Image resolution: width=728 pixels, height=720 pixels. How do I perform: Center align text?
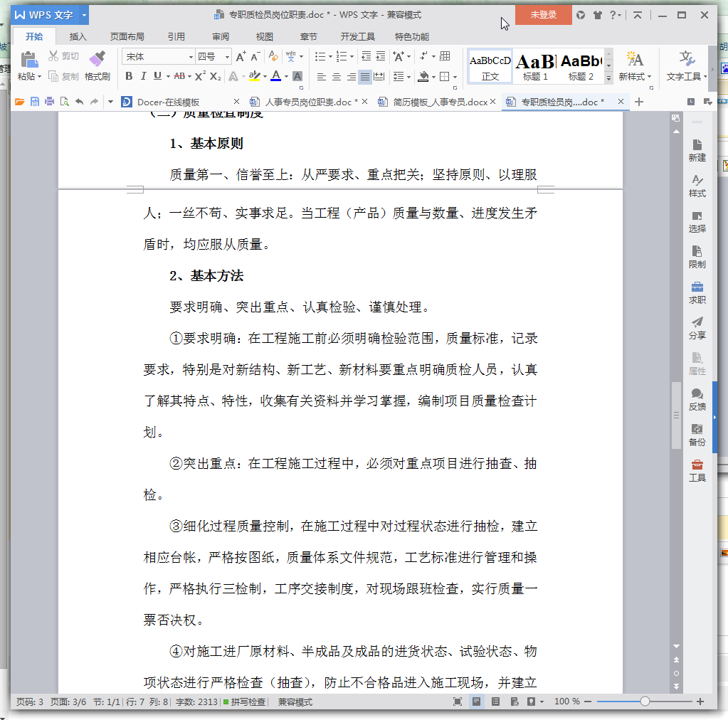(x=336, y=77)
